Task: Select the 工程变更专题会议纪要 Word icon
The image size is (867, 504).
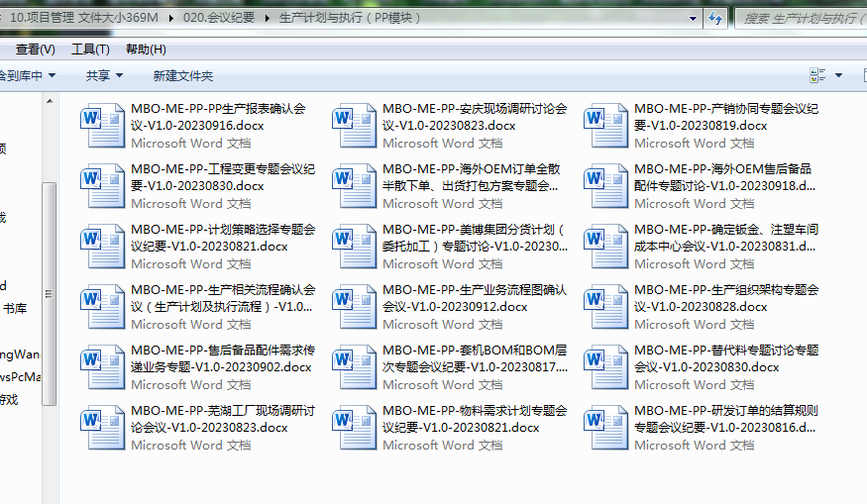Action: (102, 186)
